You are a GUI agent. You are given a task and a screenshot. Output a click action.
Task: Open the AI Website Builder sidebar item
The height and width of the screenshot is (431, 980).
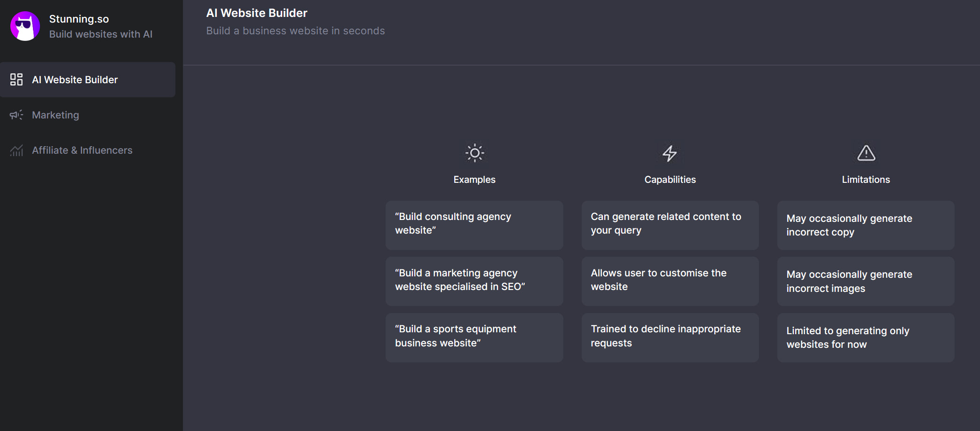pyautogui.click(x=75, y=80)
